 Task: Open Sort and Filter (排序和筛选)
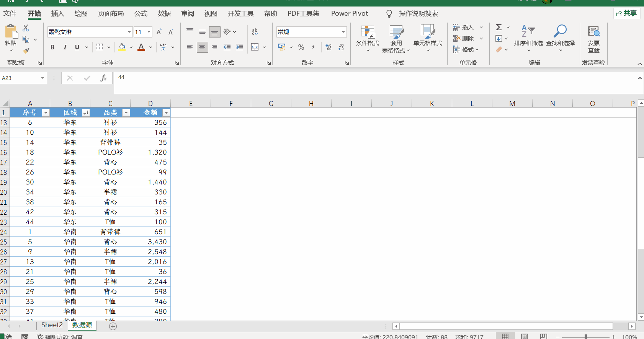click(x=528, y=38)
